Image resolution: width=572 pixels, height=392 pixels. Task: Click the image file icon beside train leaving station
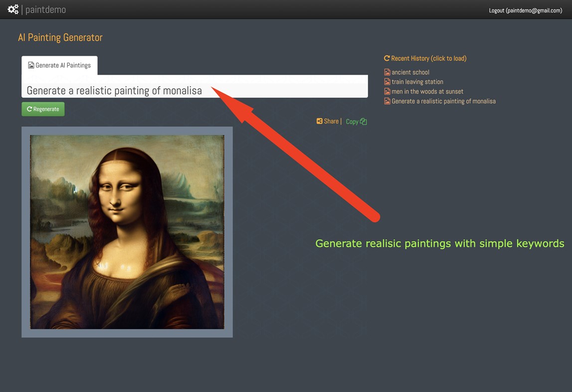(387, 81)
